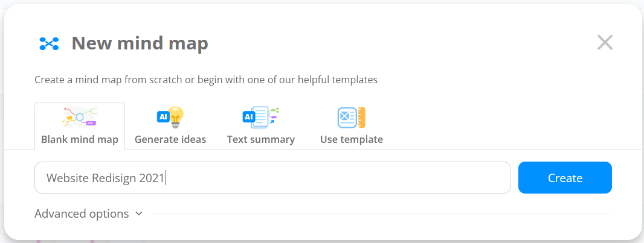Click the AI badge on Generate ideas
Screen dimensions: 644x243
[164, 117]
